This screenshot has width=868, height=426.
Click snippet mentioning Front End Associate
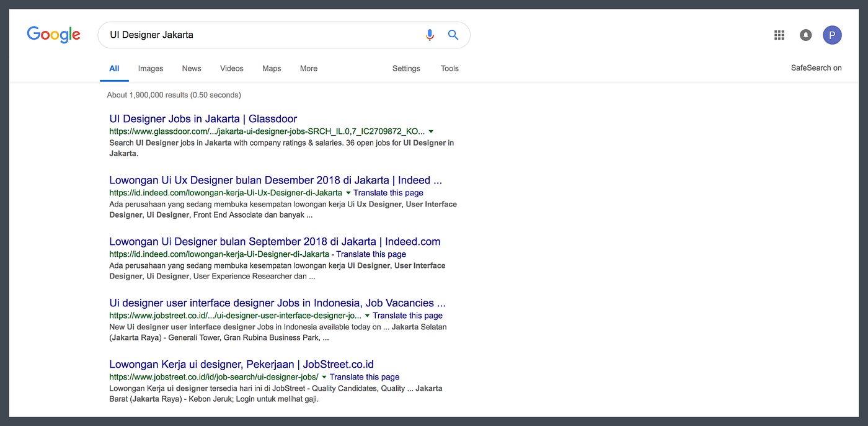[x=283, y=210]
